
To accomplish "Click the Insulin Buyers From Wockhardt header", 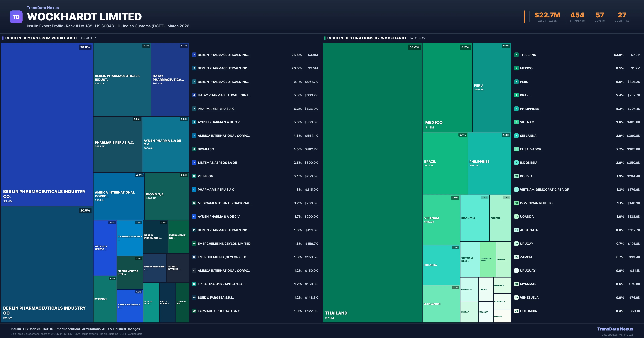I will pyautogui.click(x=41, y=38).
